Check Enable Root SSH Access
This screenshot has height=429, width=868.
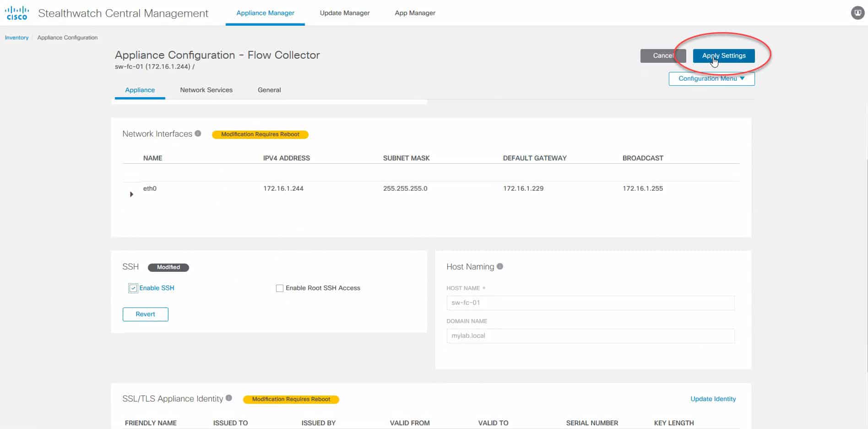tap(280, 288)
